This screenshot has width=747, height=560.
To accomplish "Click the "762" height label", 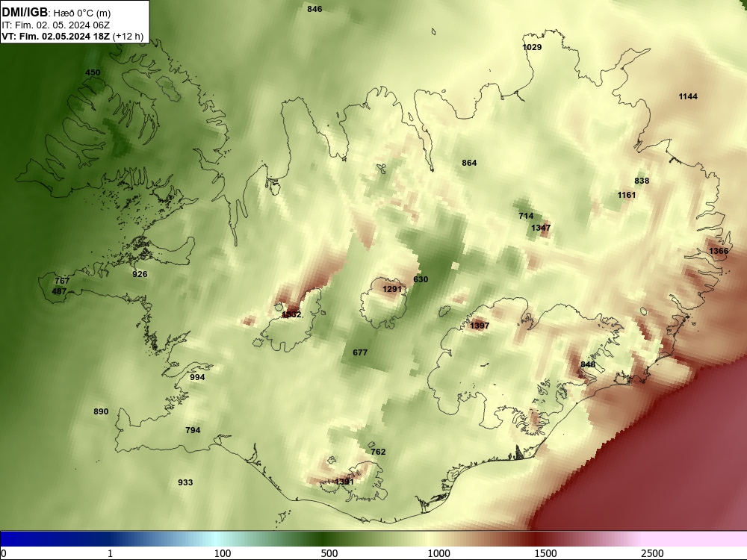I will point(378,452).
